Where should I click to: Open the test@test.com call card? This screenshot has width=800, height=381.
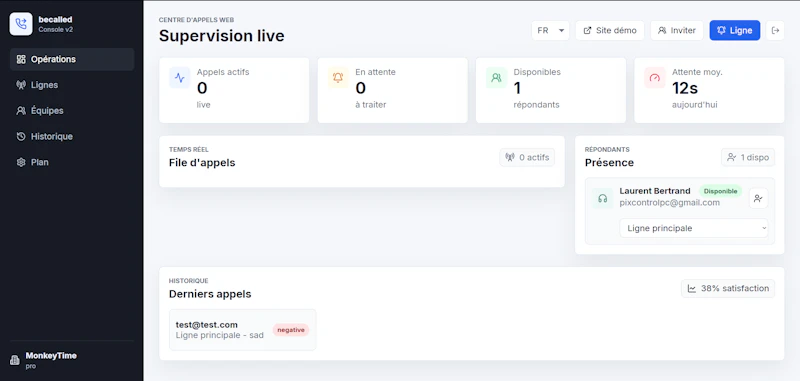(243, 329)
